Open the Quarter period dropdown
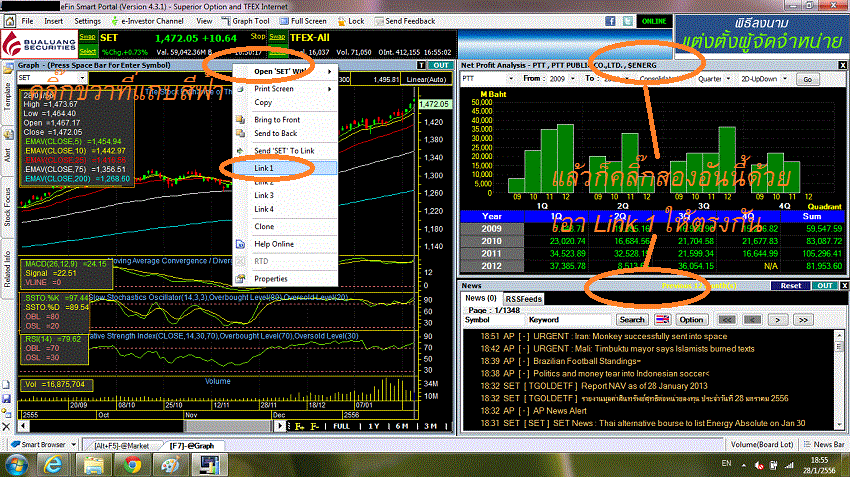 pyautogui.click(x=728, y=79)
